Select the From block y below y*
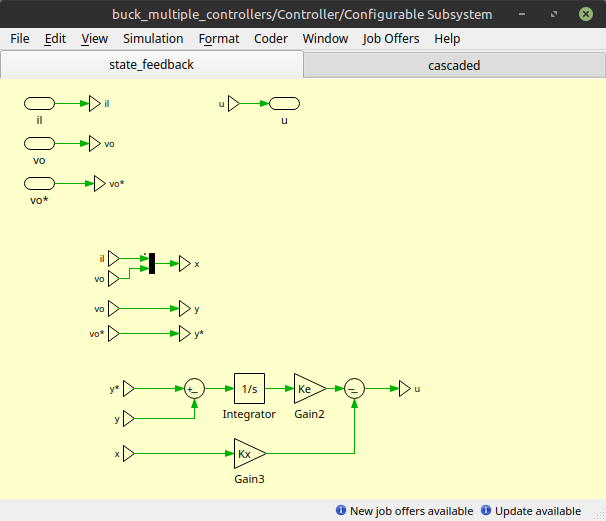Image resolution: width=606 pixels, height=521 pixels. click(129, 419)
